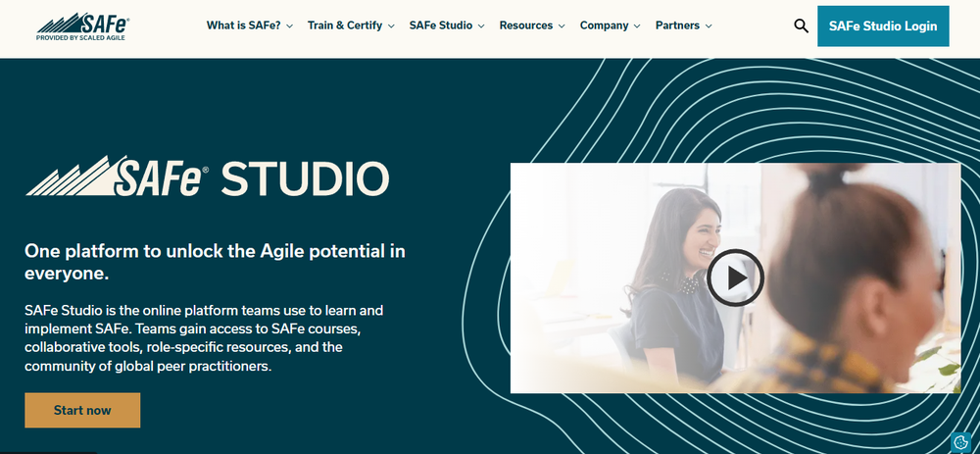The height and width of the screenshot is (454, 980).
Task: Open the Train & Certify menu label
Action: pos(344,25)
